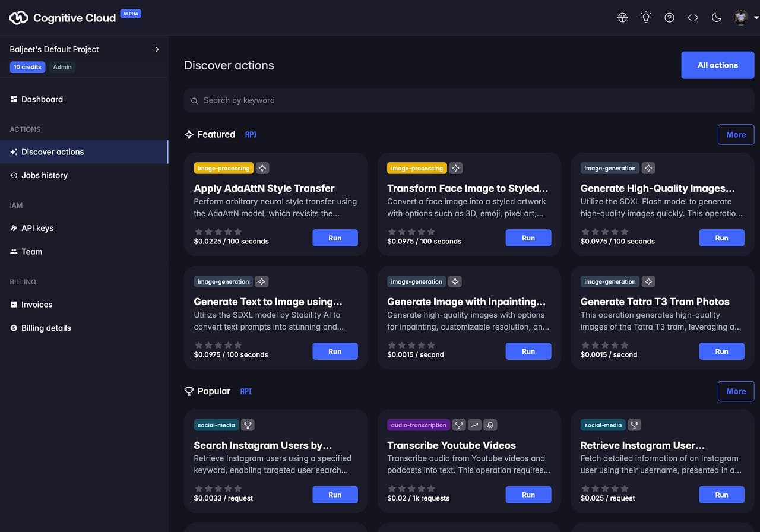Open the API code snippet icon
The width and height of the screenshot is (760, 532).
692,17
